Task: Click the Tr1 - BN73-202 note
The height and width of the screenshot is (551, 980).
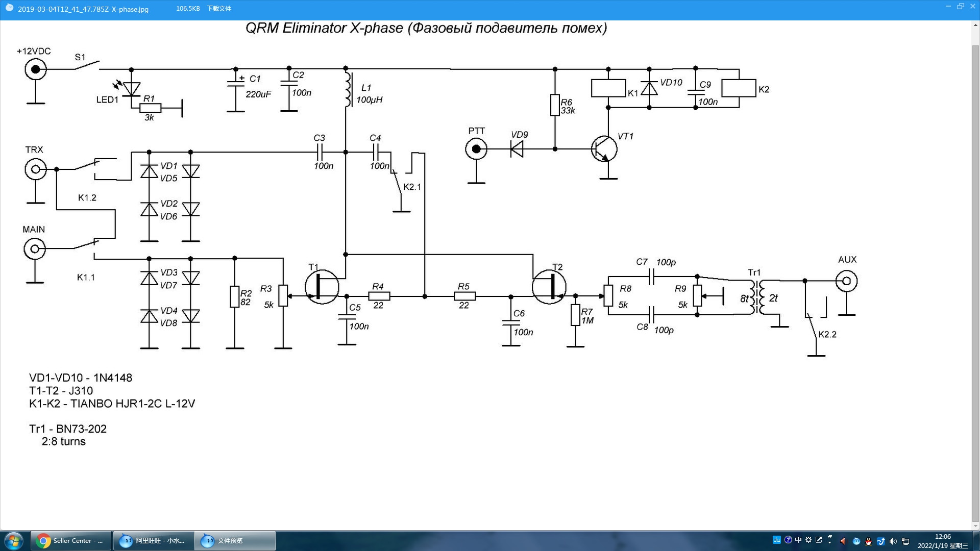Action: pyautogui.click(x=68, y=429)
